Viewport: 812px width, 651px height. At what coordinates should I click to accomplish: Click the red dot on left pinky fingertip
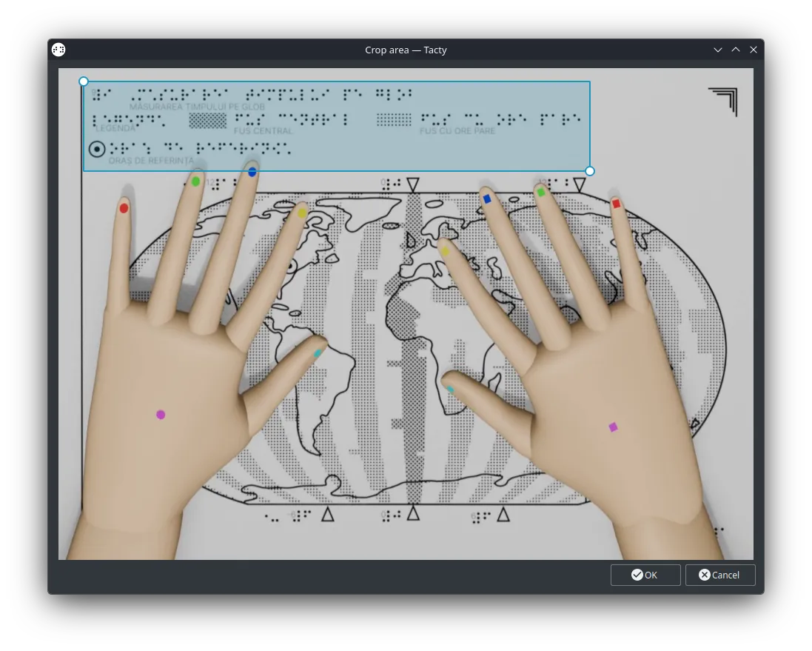click(x=124, y=208)
